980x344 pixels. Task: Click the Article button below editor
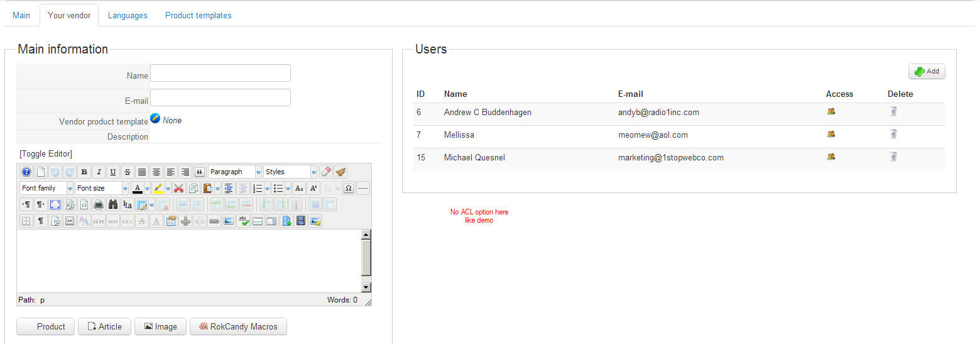pos(104,326)
